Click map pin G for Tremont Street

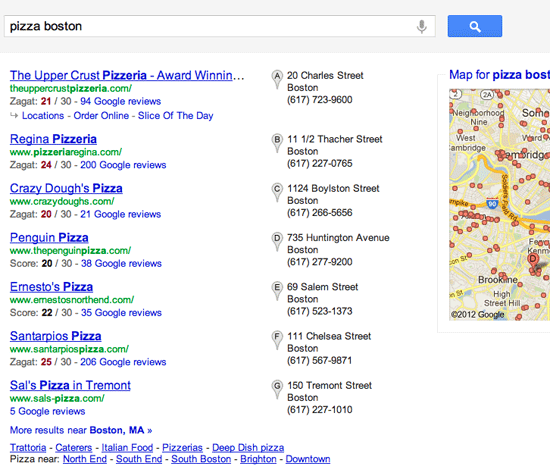[277, 389]
